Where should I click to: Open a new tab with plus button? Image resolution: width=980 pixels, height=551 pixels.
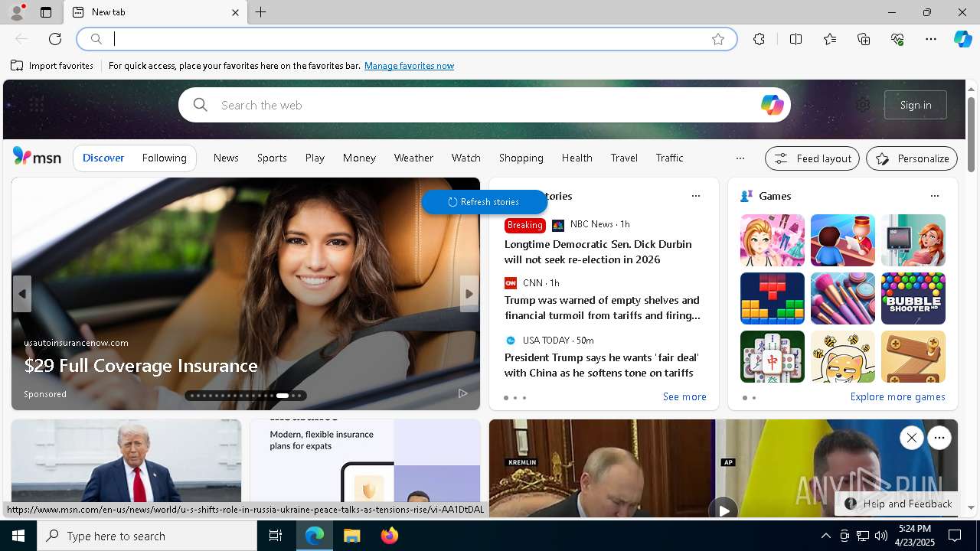pos(261,12)
